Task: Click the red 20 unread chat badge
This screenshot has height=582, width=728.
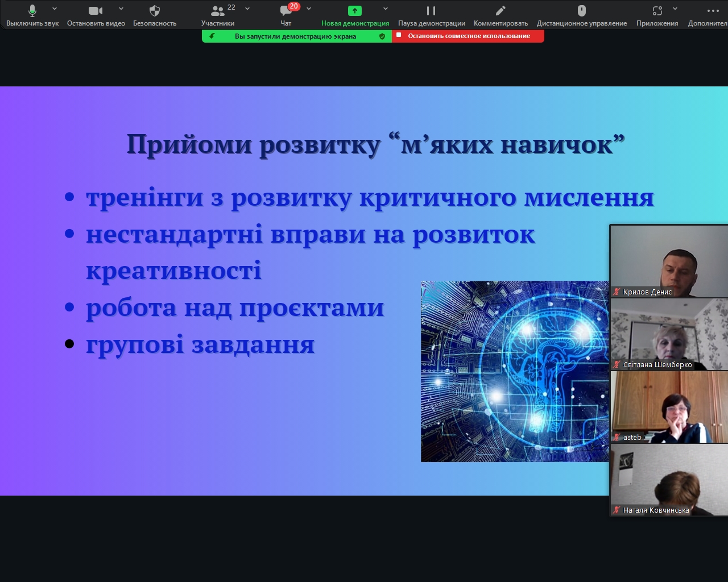Action: [293, 6]
